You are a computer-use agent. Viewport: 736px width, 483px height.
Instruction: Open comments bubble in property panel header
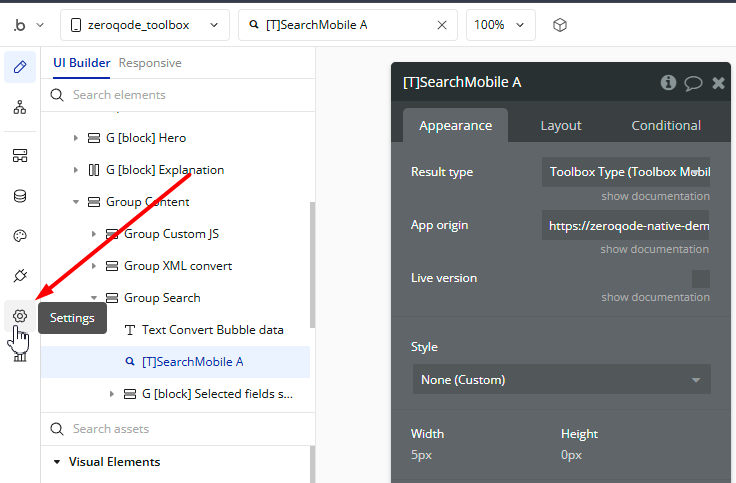pos(693,83)
